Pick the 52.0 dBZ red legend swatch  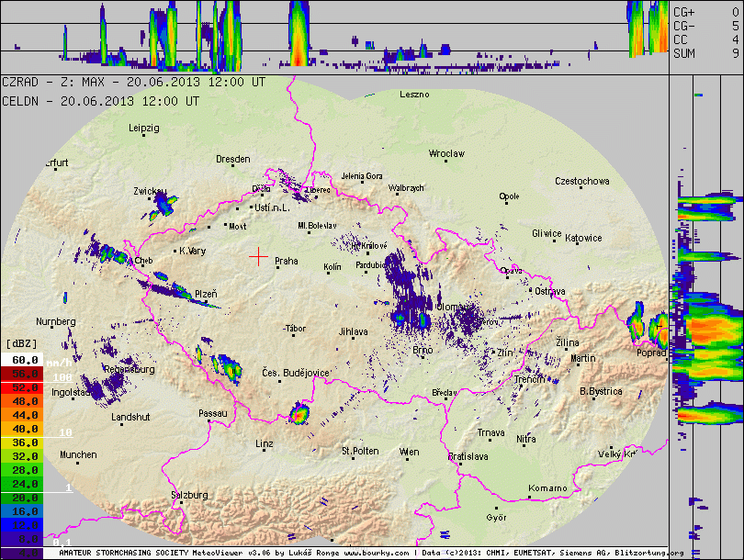pyautogui.click(x=20, y=388)
